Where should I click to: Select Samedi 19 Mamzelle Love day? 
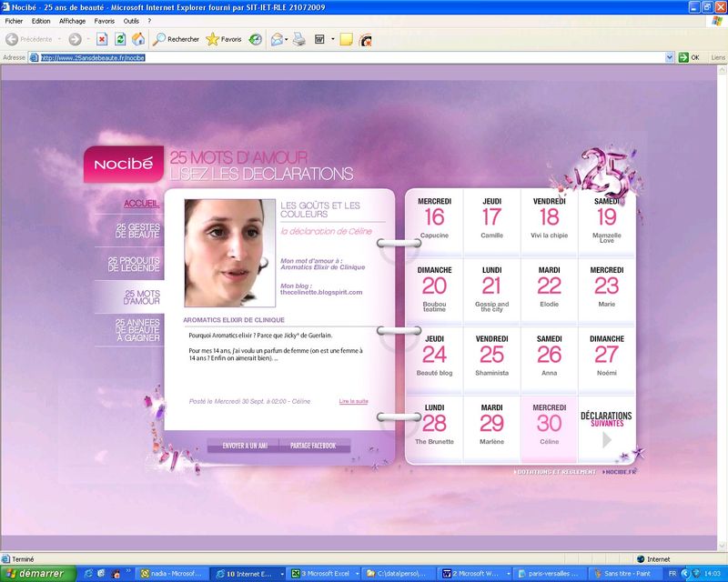(606, 221)
